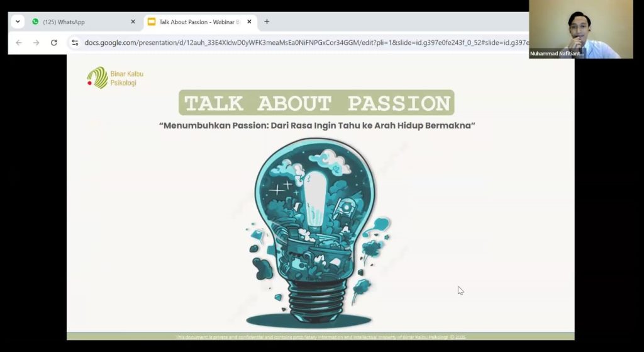Click the browser back arrow

point(19,43)
